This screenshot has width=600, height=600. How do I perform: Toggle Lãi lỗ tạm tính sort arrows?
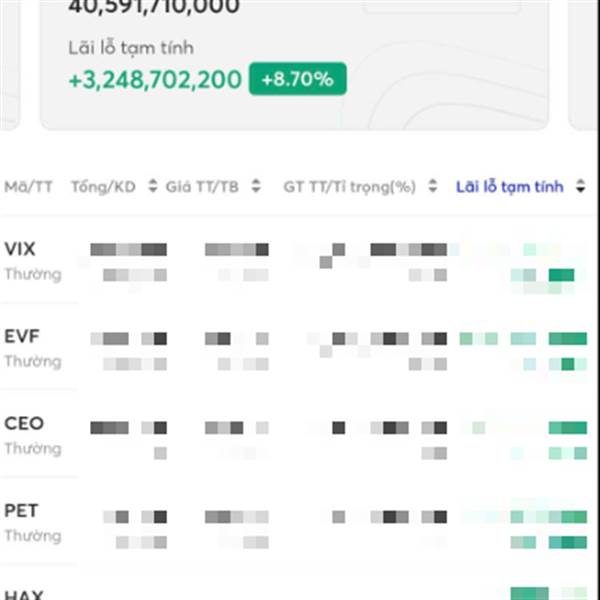tap(580, 186)
